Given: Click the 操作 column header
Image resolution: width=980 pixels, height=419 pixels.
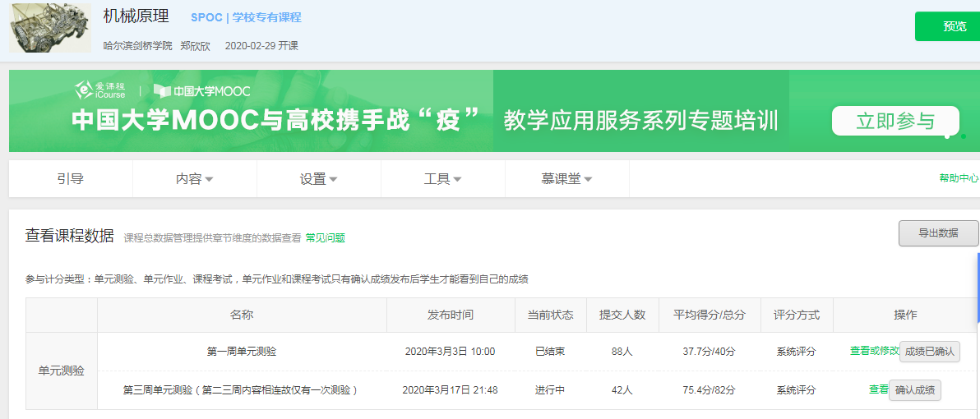Looking at the screenshot, I should pos(906,315).
